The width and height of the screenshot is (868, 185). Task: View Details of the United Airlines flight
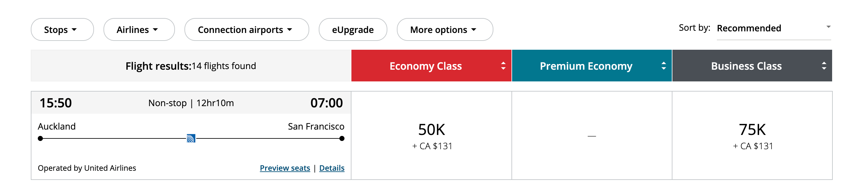pos(331,168)
